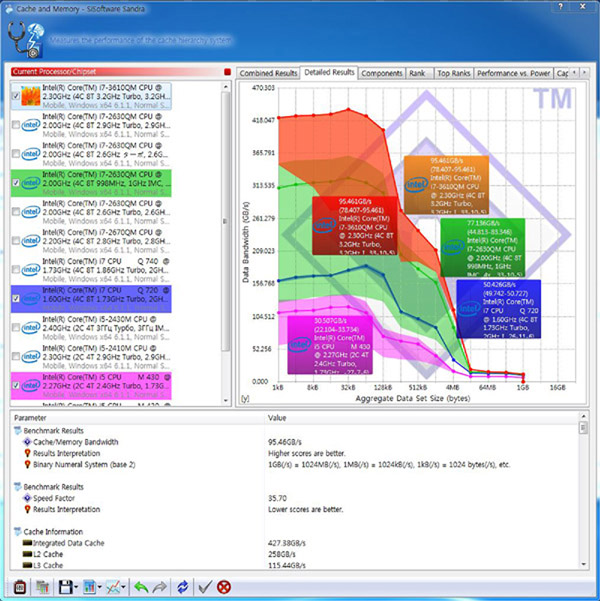The height and width of the screenshot is (601, 600).
Task: Click tab strip left scroll arrow
Action: [574, 72]
